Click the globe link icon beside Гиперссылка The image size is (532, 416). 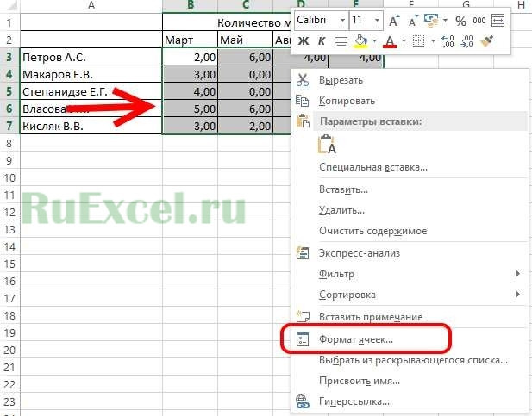tap(303, 401)
